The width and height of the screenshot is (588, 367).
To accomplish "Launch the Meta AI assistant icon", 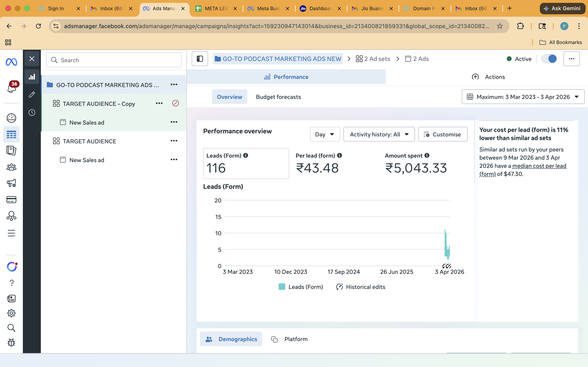I will click(11, 266).
